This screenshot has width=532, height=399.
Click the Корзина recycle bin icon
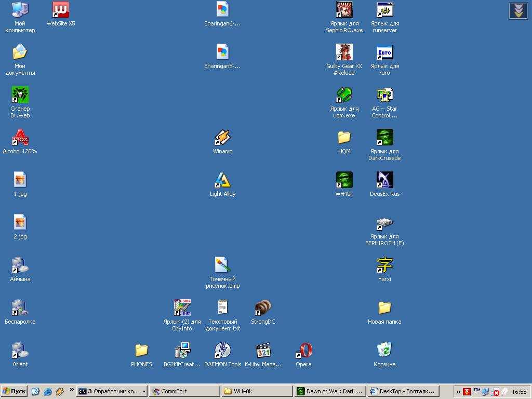coord(384,351)
